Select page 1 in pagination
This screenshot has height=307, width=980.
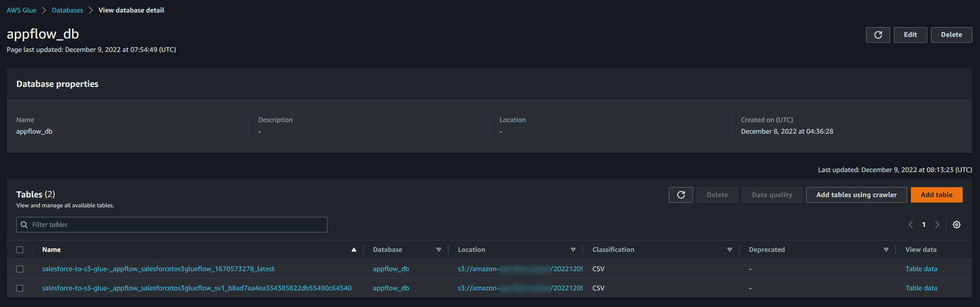pos(923,225)
